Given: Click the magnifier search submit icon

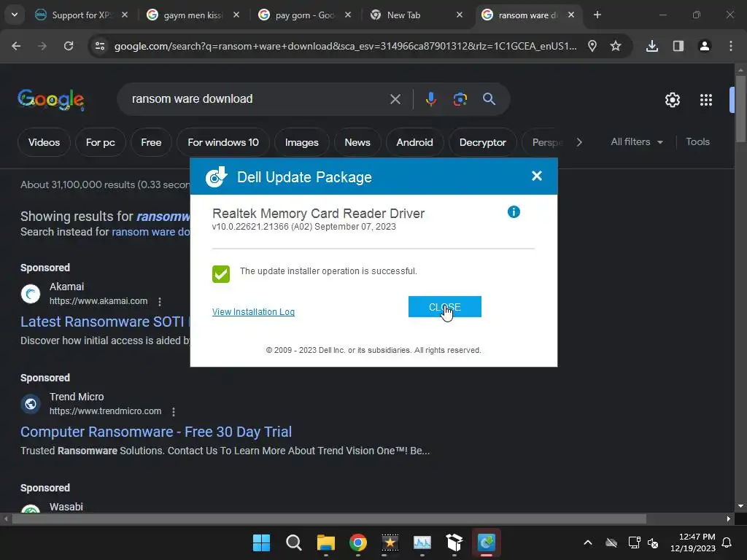Looking at the screenshot, I should click(489, 99).
